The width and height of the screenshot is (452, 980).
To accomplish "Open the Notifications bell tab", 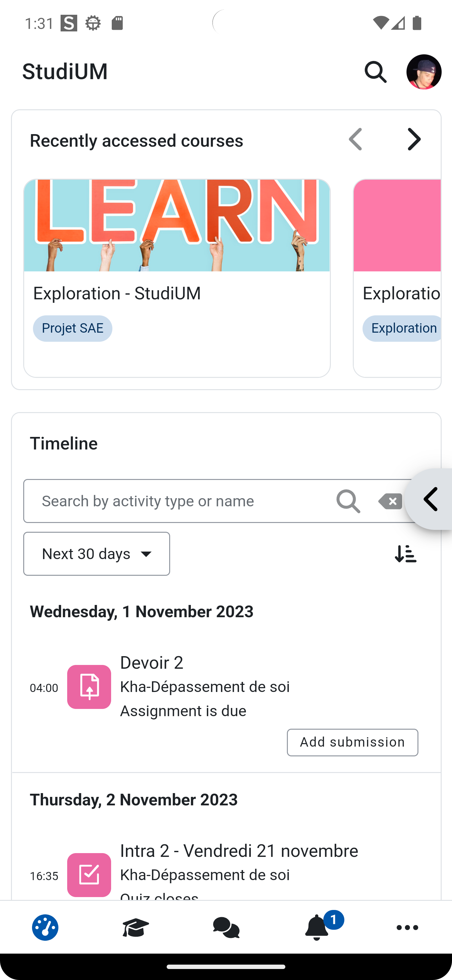I will pos(317,927).
